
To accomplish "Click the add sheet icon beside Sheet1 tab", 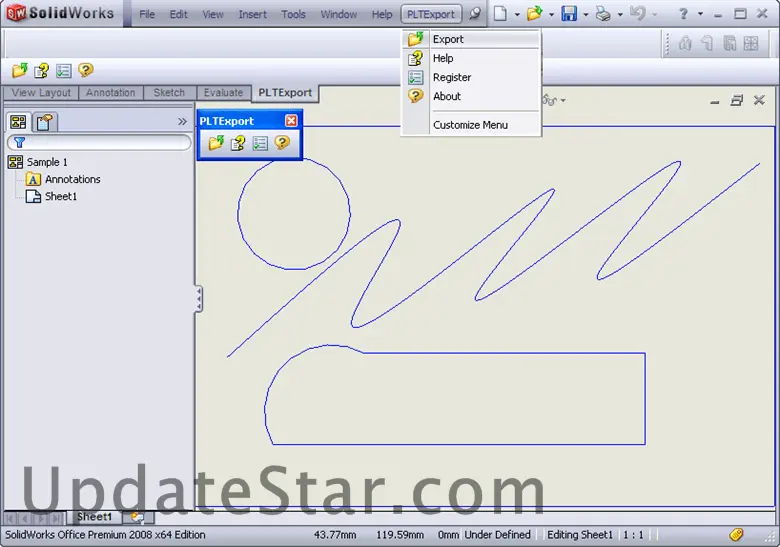I will [137, 518].
